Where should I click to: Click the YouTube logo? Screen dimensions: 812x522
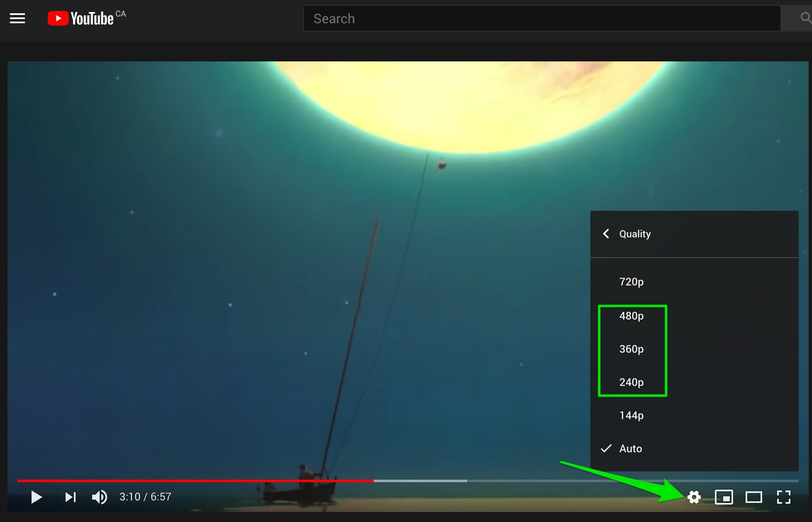pyautogui.click(x=81, y=18)
